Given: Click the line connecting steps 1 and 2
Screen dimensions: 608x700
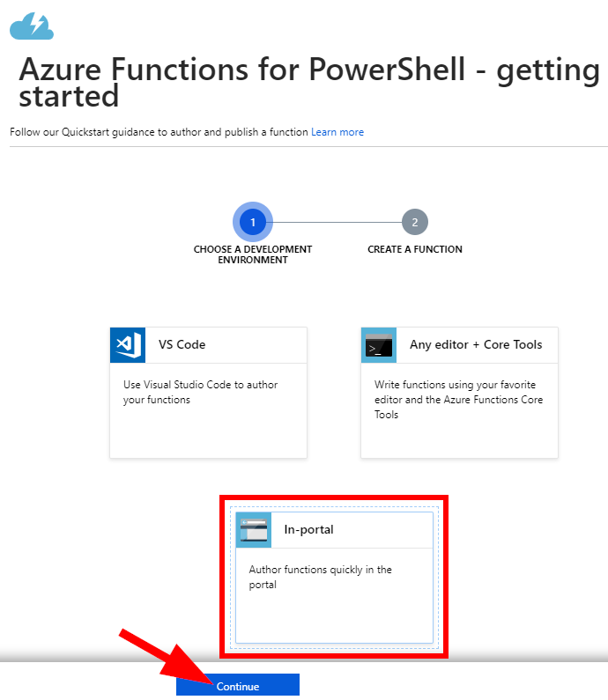Looking at the screenshot, I should [337, 222].
